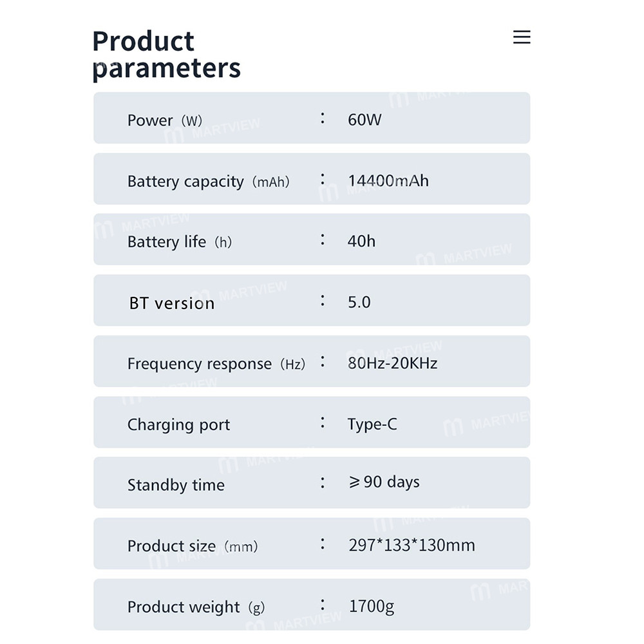Click the 5.0 Bluetooth version value
644x644 pixels.
[x=359, y=302]
